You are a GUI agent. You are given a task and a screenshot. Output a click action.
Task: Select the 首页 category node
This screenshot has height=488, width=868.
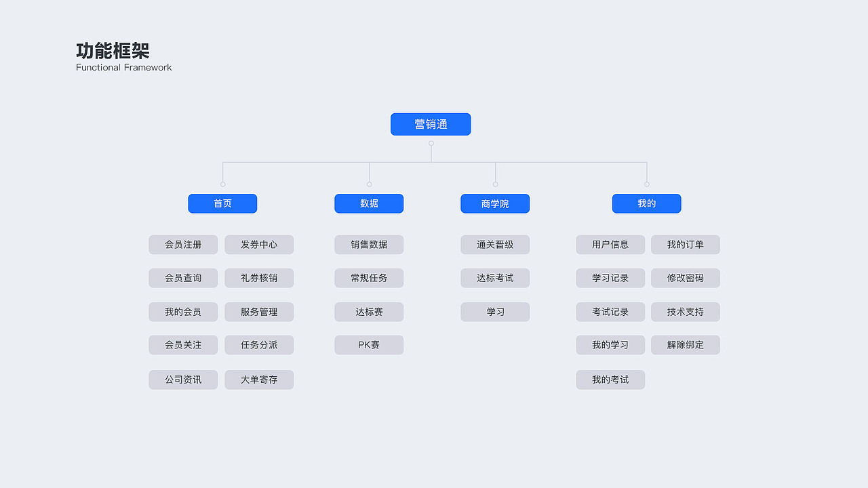[x=222, y=203]
